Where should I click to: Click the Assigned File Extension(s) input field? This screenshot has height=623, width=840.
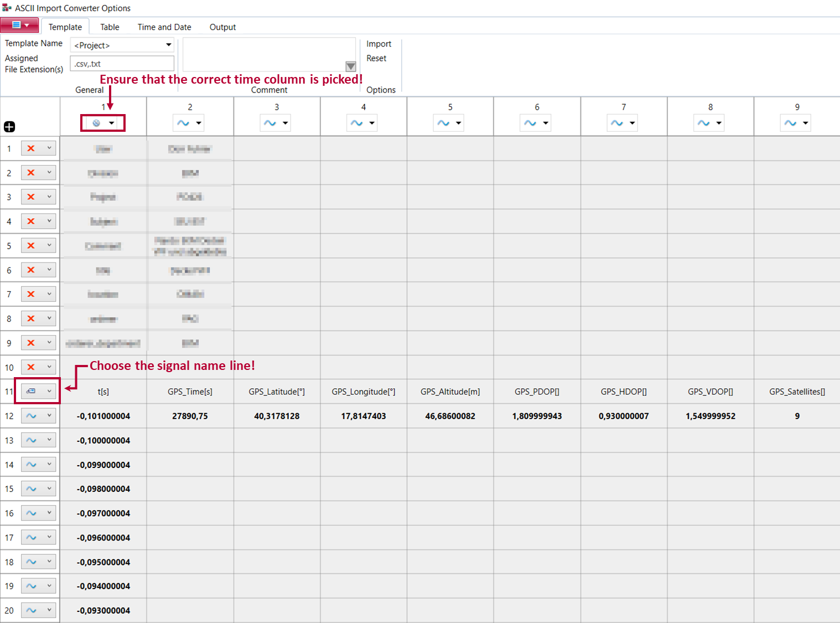click(x=122, y=64)
